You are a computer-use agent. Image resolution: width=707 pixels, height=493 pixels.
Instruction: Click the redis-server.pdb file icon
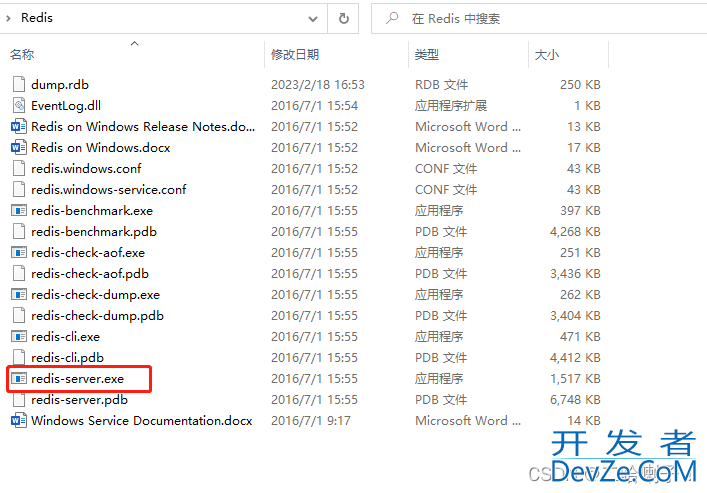pos(19,399)
